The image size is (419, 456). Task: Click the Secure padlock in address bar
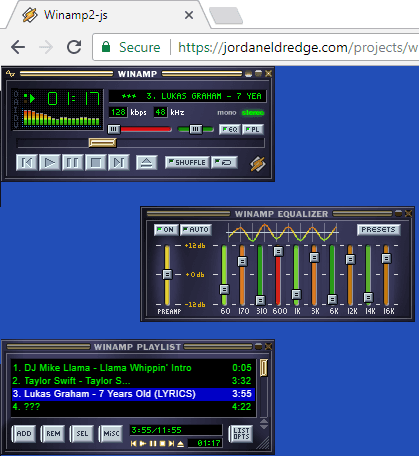pyautogui.click(x=106, y=47)
